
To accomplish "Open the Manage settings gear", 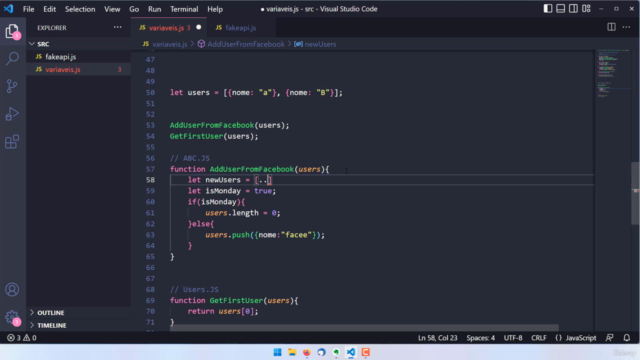I will tap(12, 317).
